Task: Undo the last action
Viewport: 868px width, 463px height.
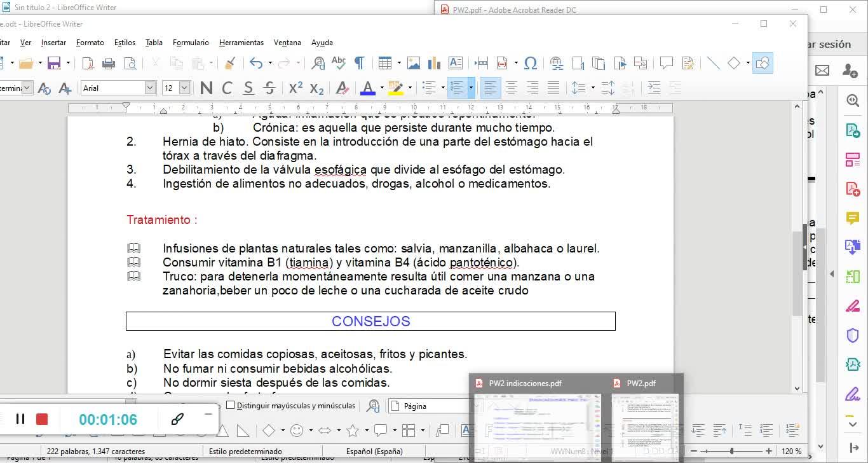Action: 256,63
